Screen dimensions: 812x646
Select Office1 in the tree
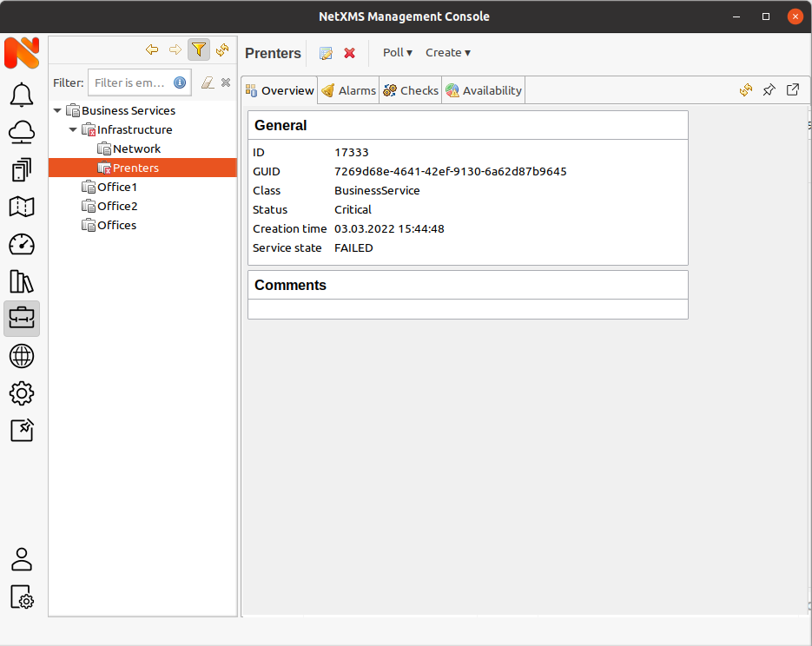coord(117,187)
